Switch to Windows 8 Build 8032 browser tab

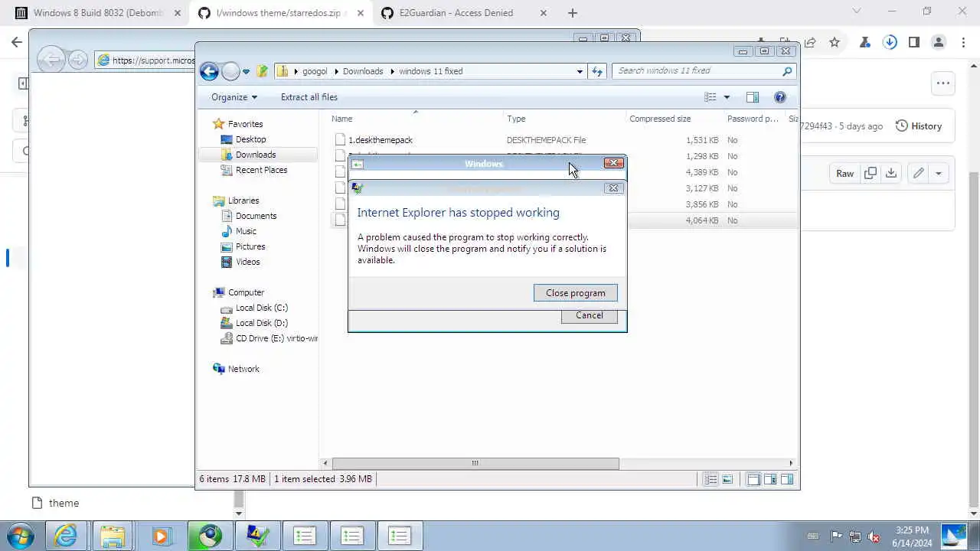click(x=96, y=13)
